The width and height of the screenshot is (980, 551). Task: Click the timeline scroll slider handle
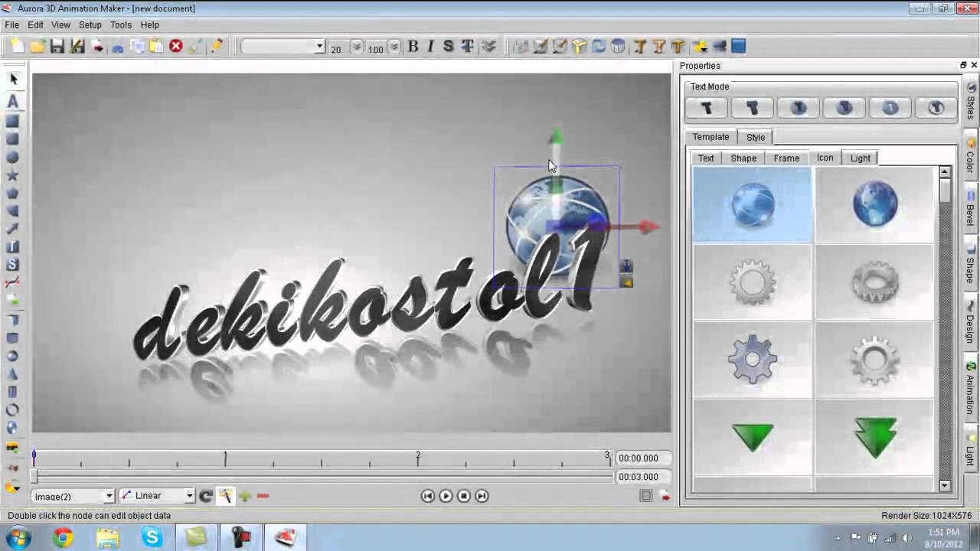click(x=34, y=477)
